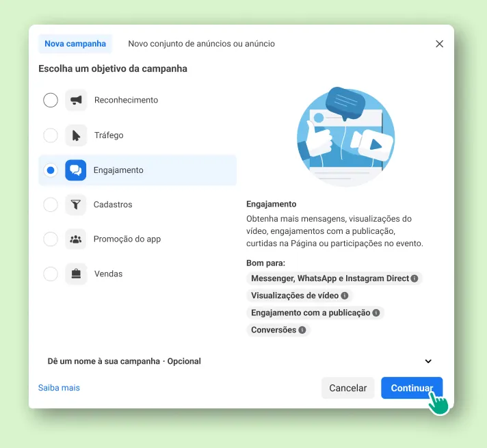This screenshot has height=448, width=487.
Task: Expand the campaign name section chevron
Action: (x=428, y=361)
